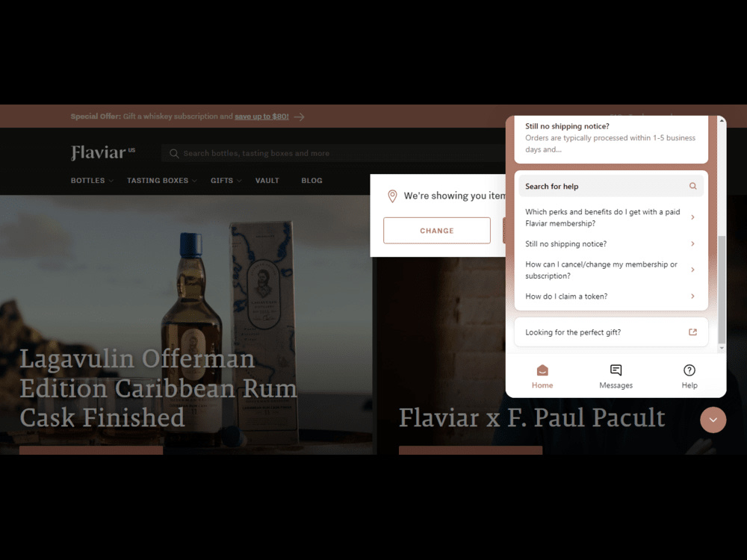Open 'Which perks and benefits' help article
Screen dimensions: 747x560
click(611, 217)
